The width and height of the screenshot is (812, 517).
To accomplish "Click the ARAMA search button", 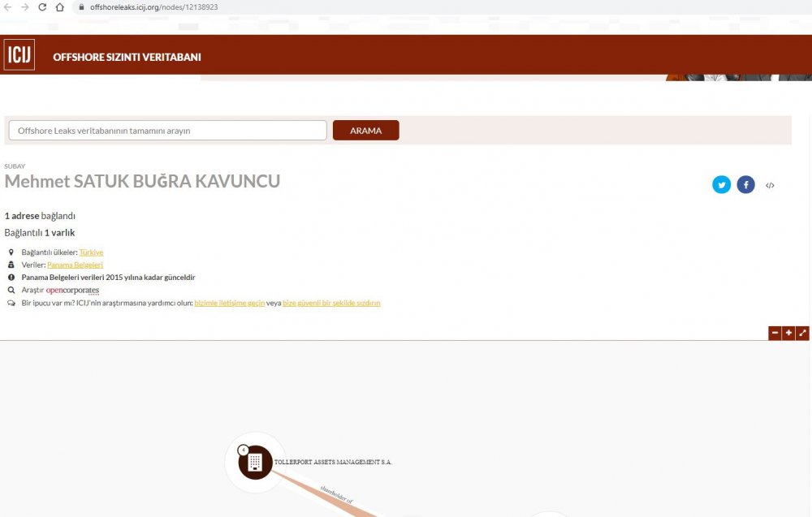I will tap(365, 131).
